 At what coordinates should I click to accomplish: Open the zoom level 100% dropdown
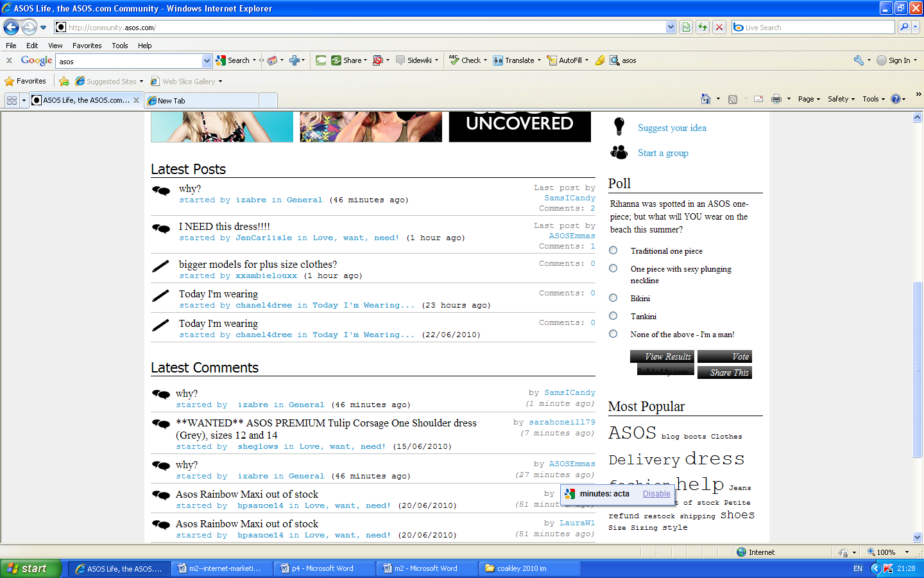click(x=907, y=552)
